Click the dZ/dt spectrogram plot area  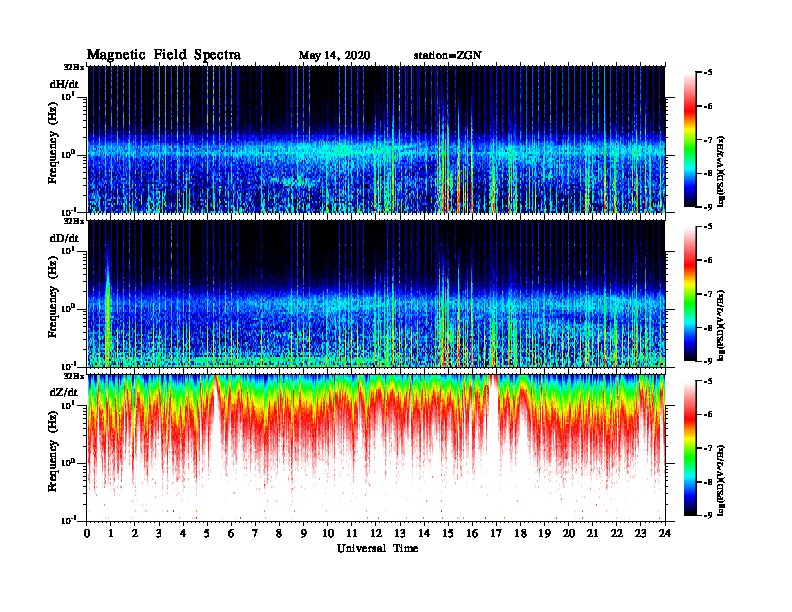(376, 447)
